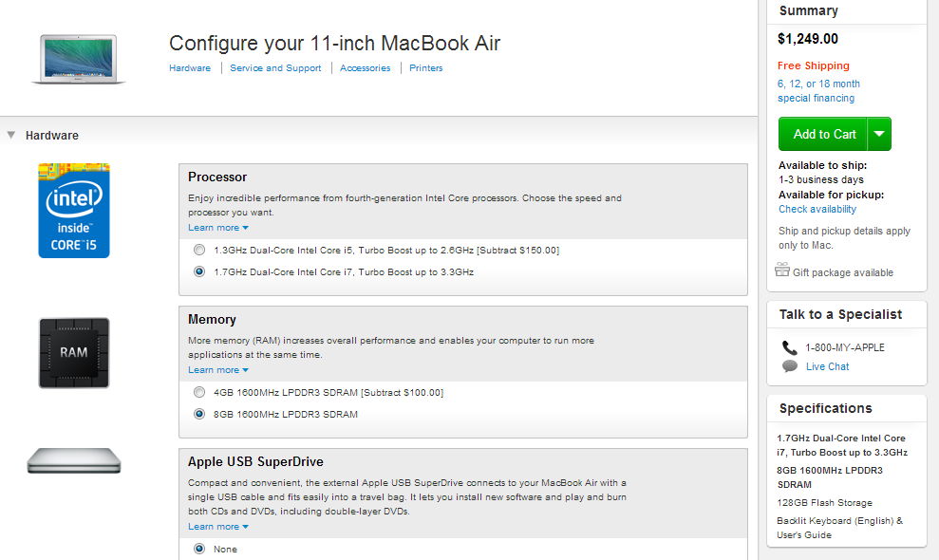Image resolution: width=939 pixels, height=560 pixels.
Task: Go to the Hardware tab link
Action: coord(190,68)
